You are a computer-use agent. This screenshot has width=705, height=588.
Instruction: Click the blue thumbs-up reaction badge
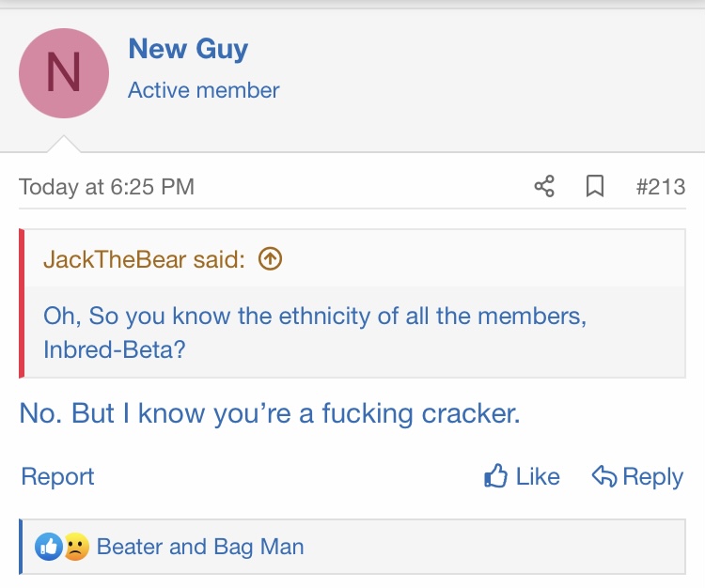(x=47, y=547)
